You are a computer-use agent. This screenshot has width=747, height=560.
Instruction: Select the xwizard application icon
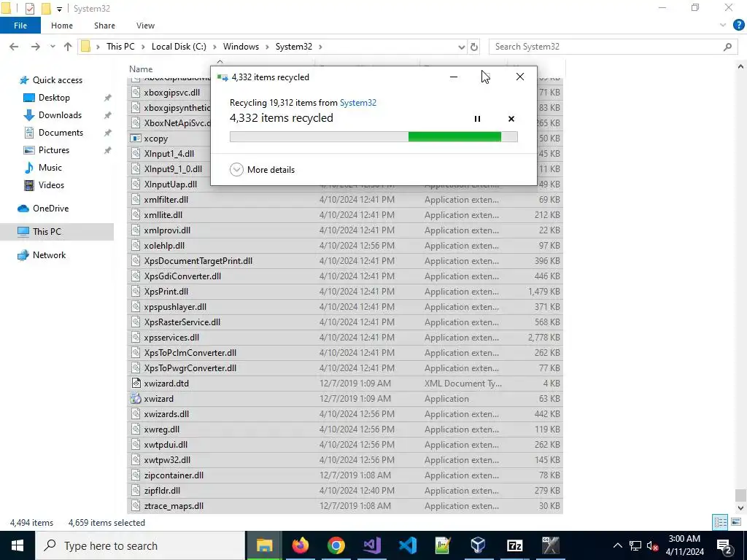pos(136,399)
